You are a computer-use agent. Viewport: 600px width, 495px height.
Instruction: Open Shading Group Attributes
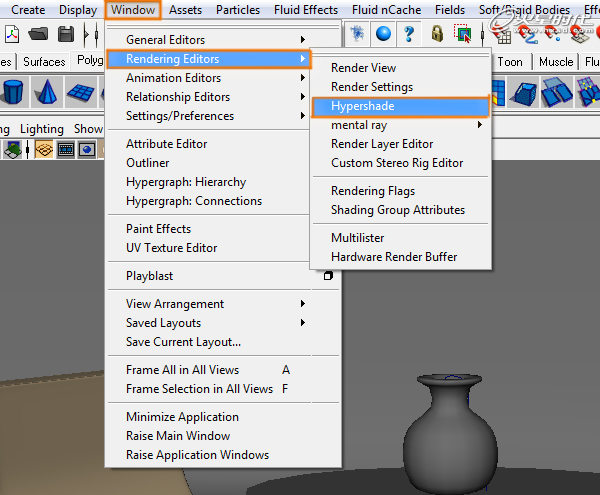(x=401, y=210)
